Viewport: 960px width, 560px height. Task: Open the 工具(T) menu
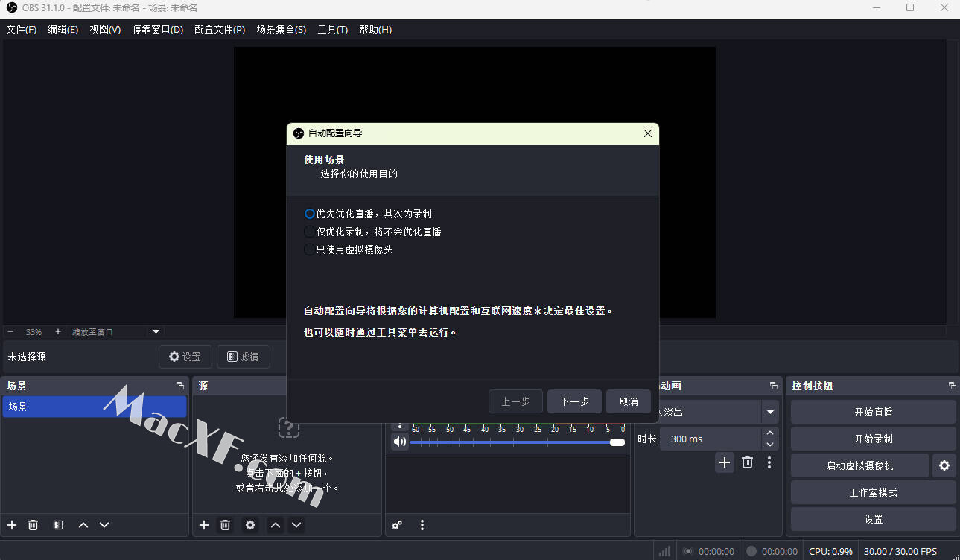coord(333,30)
